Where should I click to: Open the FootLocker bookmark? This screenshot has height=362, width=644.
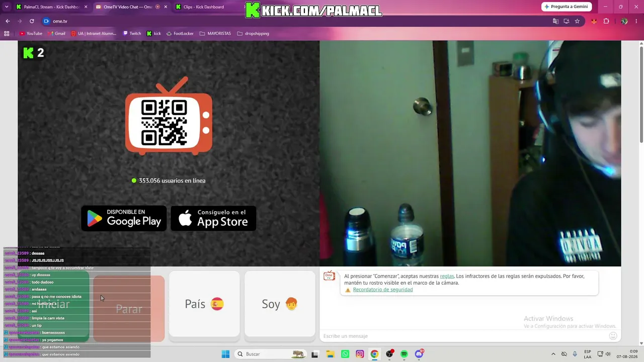click(x=180, y=34)
